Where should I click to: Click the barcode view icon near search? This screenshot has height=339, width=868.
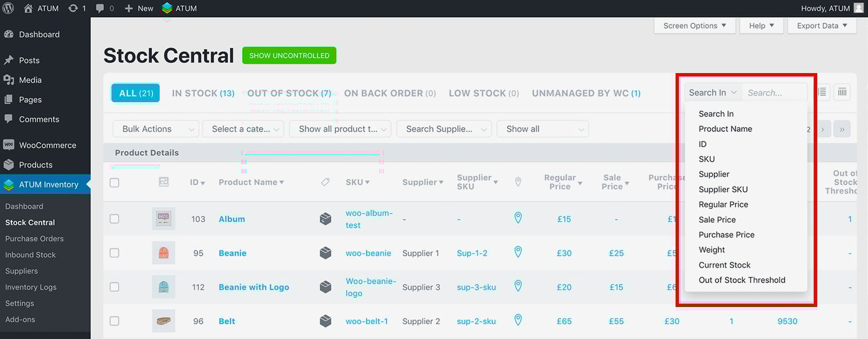pyautogui.click(x=842, y=92)
